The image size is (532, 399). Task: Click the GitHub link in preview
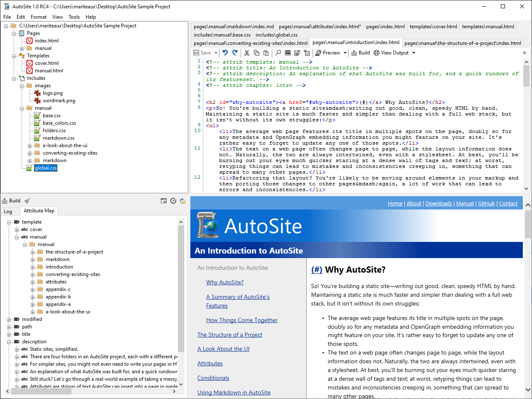[x=486, y=203]
